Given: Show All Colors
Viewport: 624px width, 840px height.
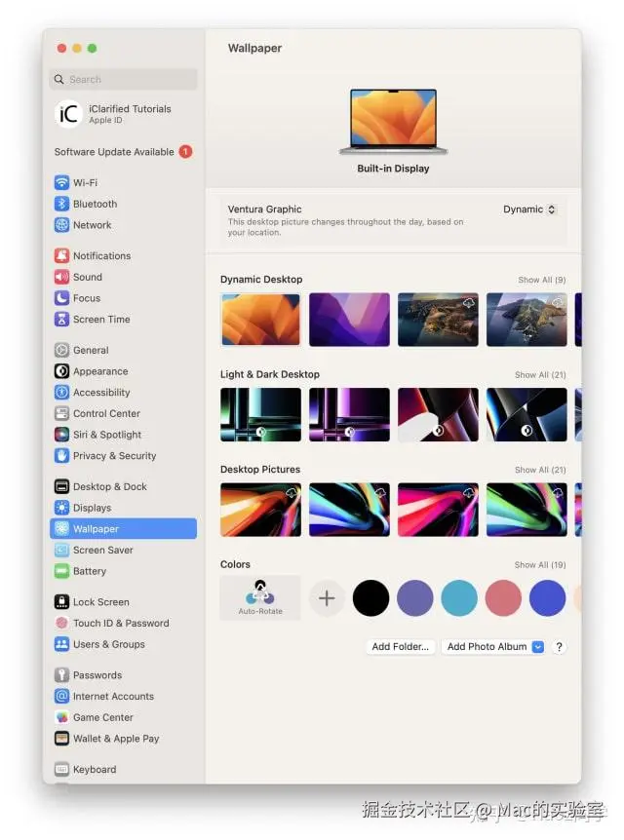Looking at the screenshot, I should point(540,565).
